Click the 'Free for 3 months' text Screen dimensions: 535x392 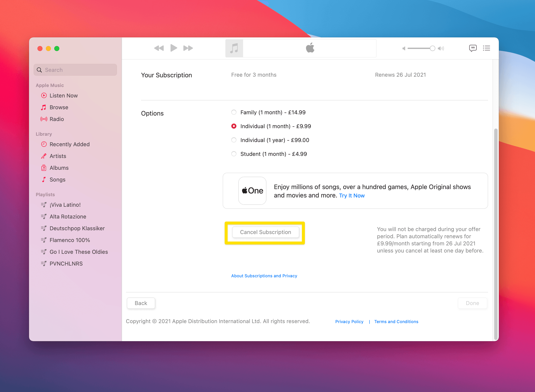click(254, 75)
